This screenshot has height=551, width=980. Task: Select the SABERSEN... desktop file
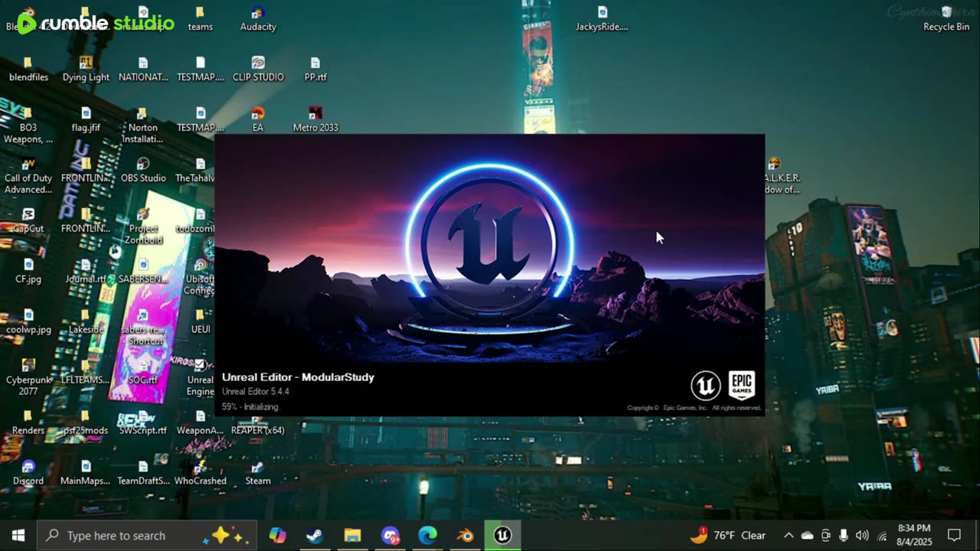pyautogui.click(x=143, y=272)
